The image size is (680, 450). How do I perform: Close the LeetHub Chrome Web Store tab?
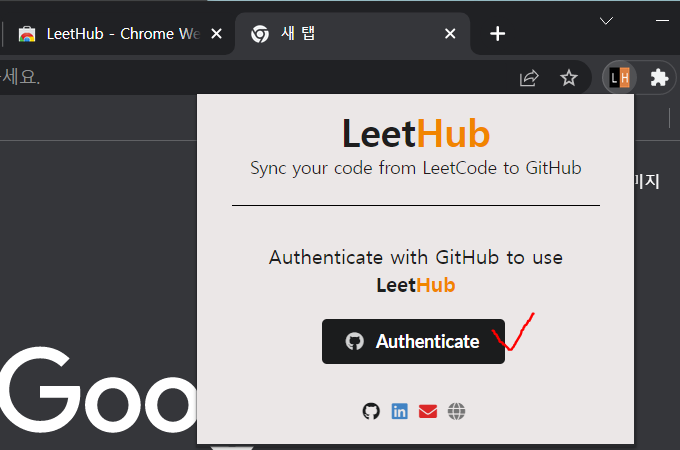click(x=216, y=34)
